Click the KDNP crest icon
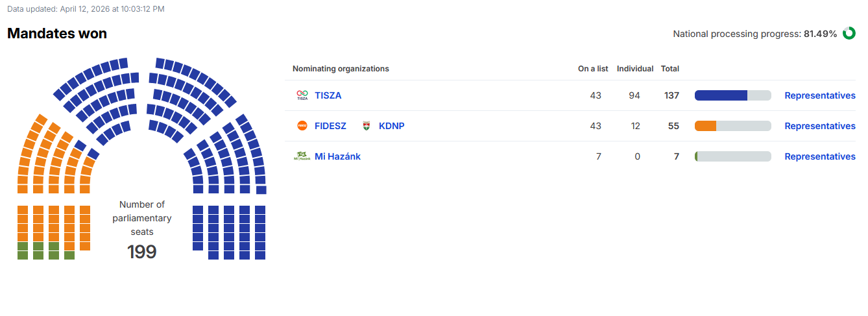 [x=366, y=126]
